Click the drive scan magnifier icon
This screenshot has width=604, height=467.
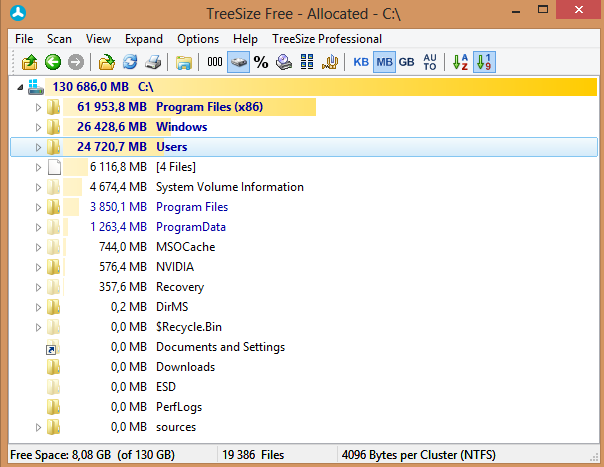(x=284, y=62)
